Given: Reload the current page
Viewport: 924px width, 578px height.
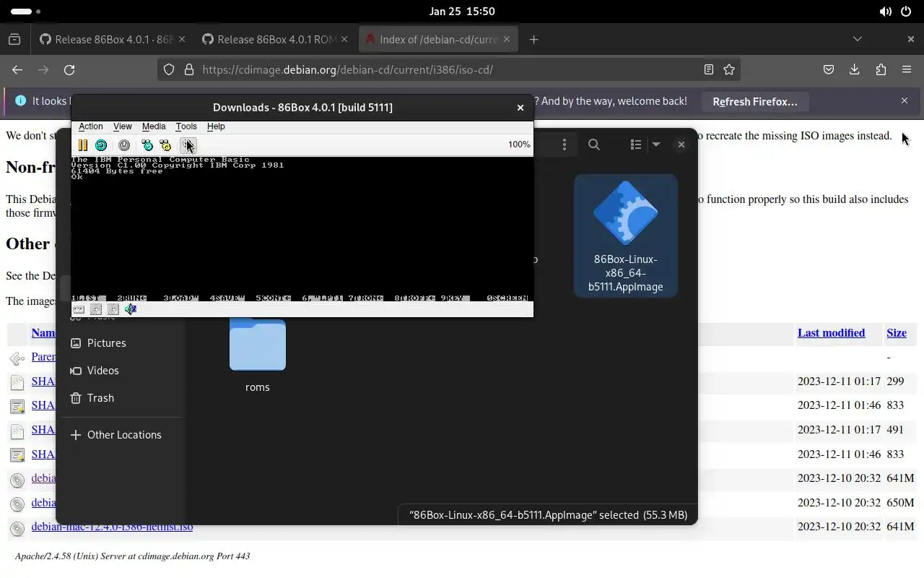Looking at the screenshot, I should [x=69, y=70].
